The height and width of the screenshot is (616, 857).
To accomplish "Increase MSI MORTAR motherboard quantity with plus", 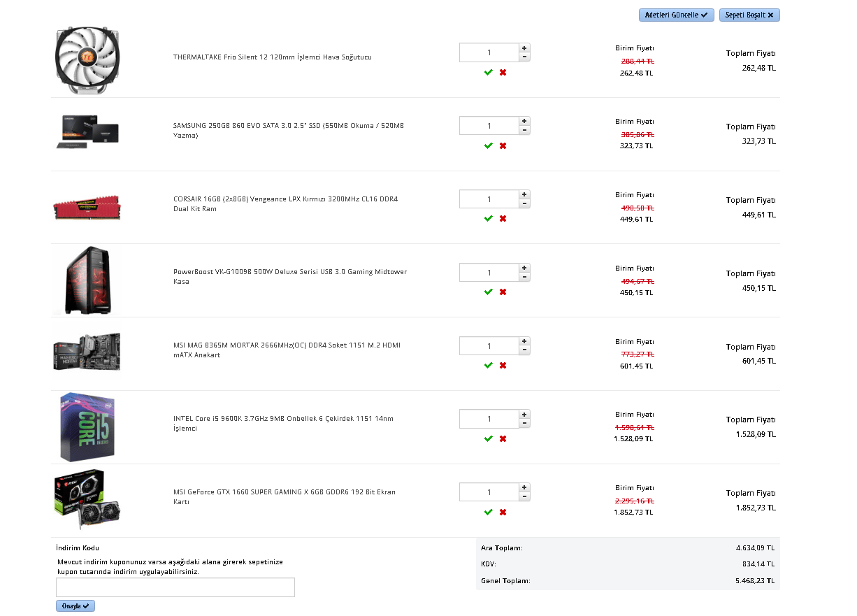I will 525,341.
